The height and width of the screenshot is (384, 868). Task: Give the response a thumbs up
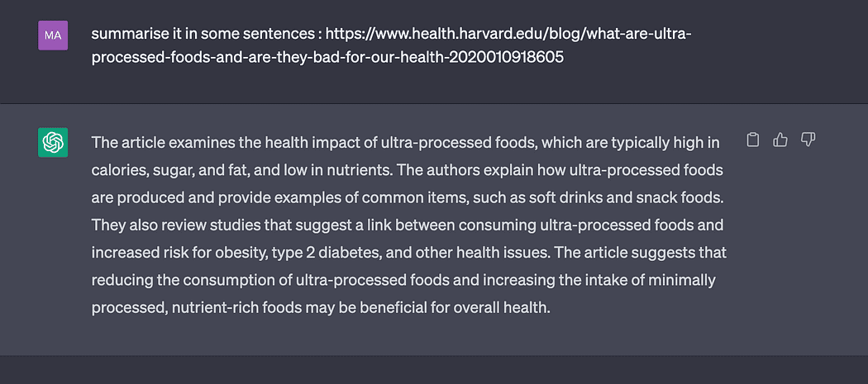point(780,140)
